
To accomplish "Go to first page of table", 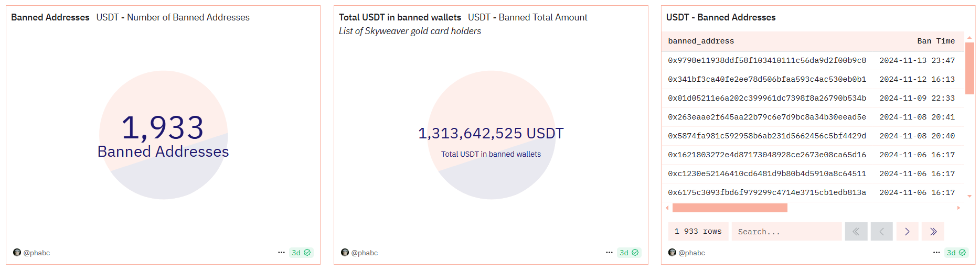I will pyautogui.click(x=856, y=232).
